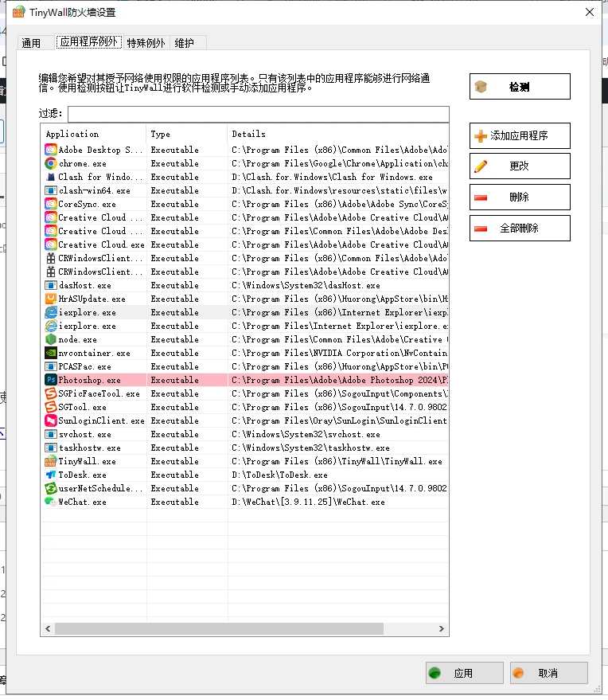Select iexplore.exe row under Program Files\Internet Explorer
Viewport: 608px width, 700px height.
(x=244, y=326)
